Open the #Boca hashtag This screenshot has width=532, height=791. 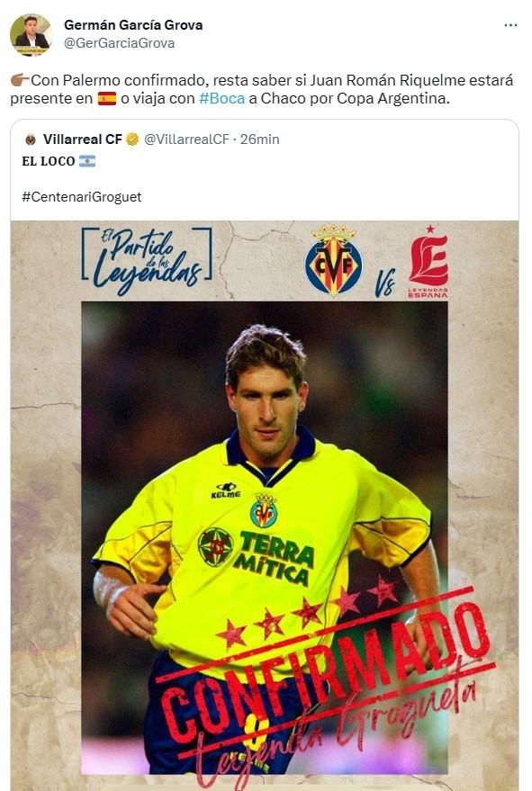coord(221,98)
